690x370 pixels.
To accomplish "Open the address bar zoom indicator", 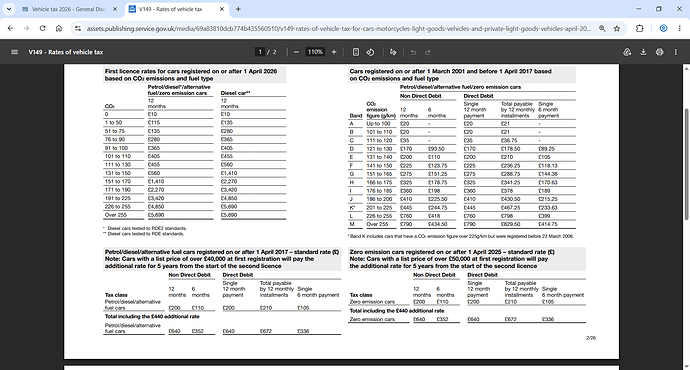I will (x=602, y=28).
